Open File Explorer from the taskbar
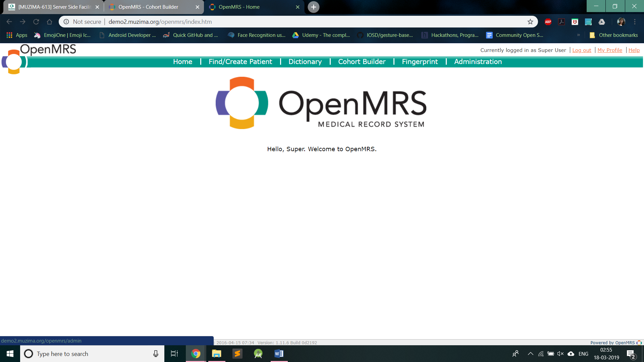This screenshot has width=644, height=362. click(217, 354)
